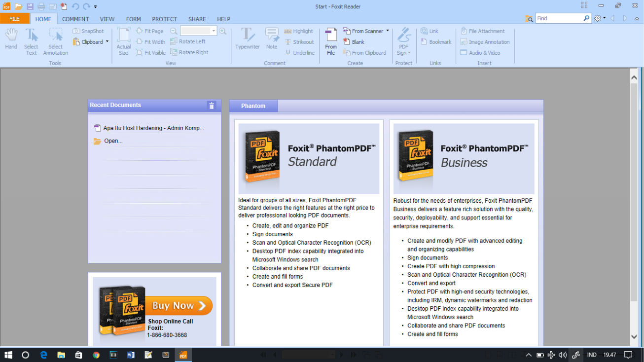Zoom out with the minus magnifier
The width and height of the screenshot is (644, 362).
click(174, 31)
